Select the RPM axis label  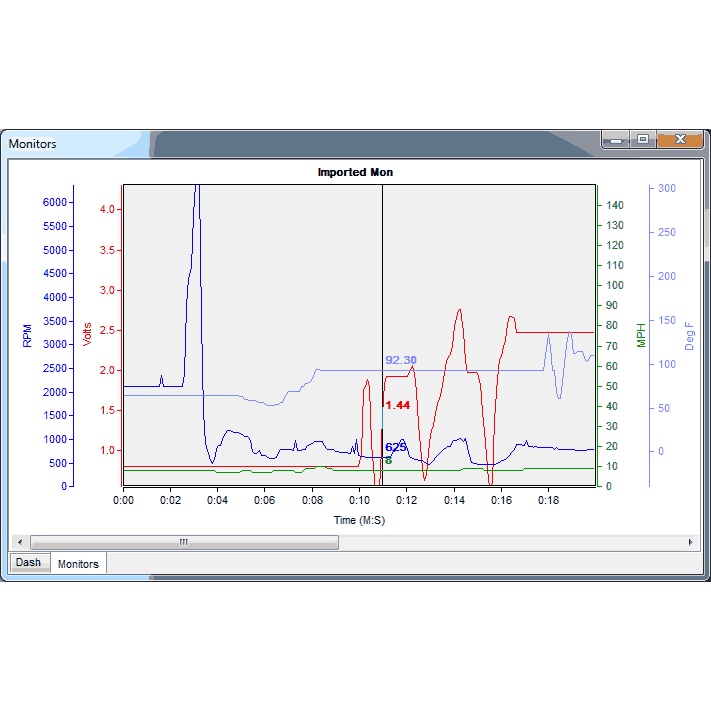[x=27, y=335]
